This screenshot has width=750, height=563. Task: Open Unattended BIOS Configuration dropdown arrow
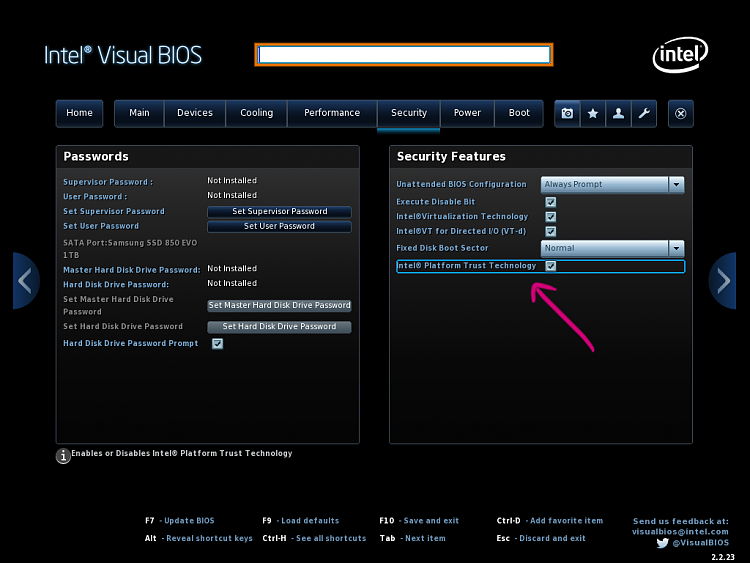click(676, 185)
